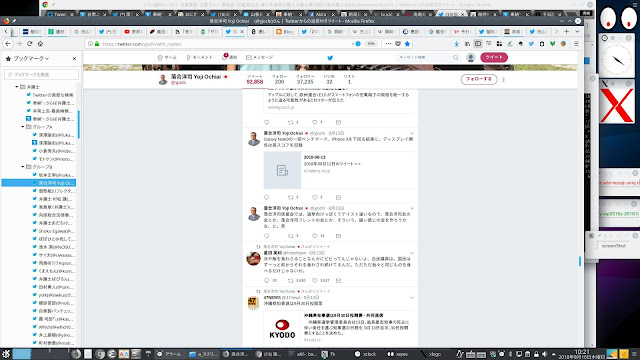Retweet the Galaxy Note9 benchmark tweet
Viewport: 640px width, 360px height.
pos(291,197)
